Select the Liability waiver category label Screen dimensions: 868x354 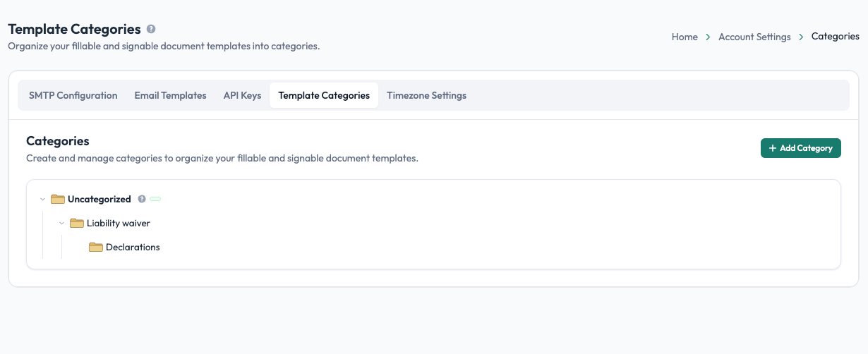point(119,224)
